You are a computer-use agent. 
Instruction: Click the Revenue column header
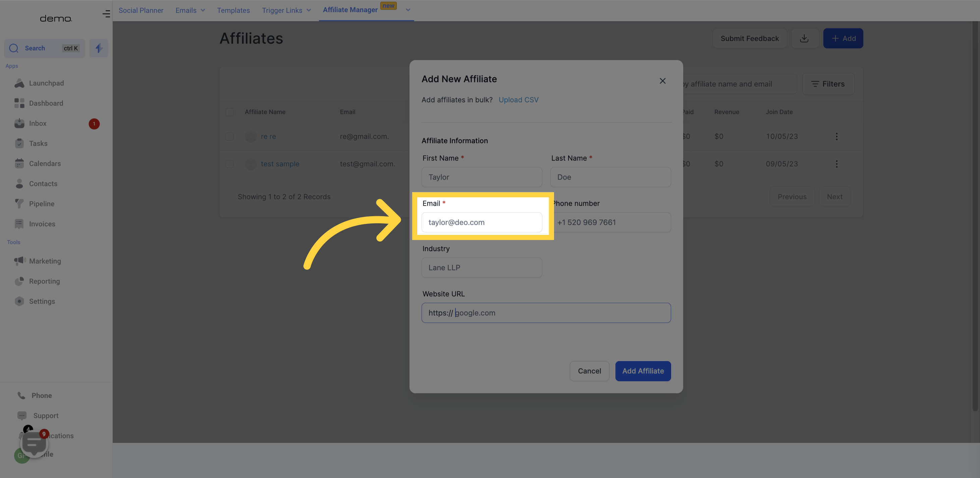click(726, 112)
